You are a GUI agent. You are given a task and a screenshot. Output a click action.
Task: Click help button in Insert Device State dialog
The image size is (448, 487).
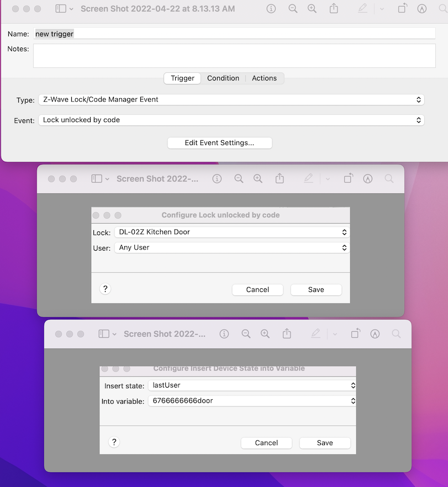pos(114,442)
